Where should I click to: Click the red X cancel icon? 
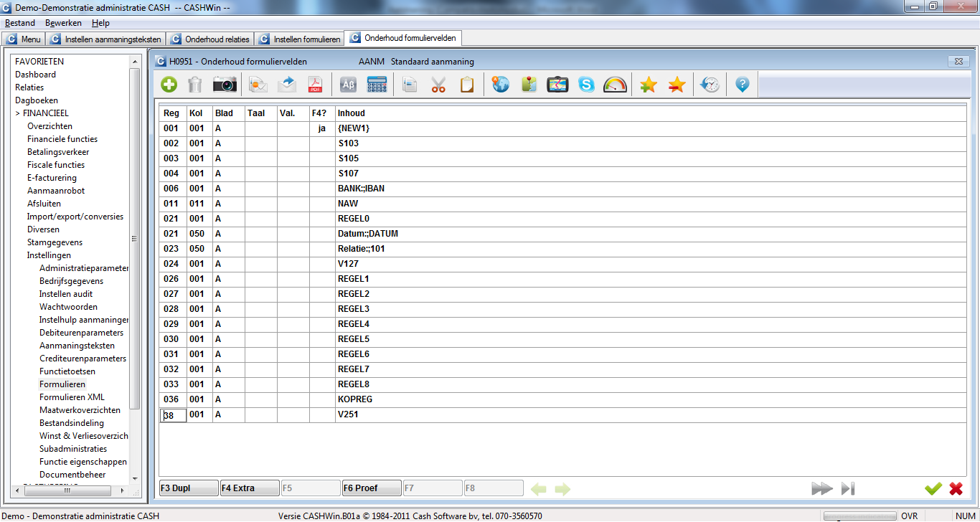coord(956,488)
